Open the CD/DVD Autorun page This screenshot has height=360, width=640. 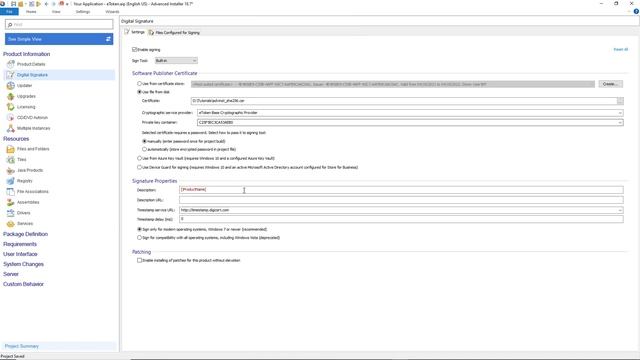pyautogui.click(x=32, y=118)
